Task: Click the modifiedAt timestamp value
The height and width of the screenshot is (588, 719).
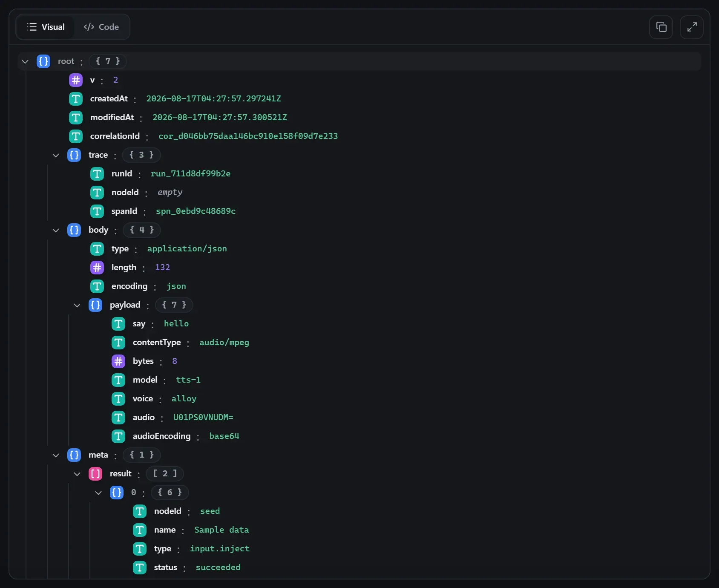Action: [220, 118]
